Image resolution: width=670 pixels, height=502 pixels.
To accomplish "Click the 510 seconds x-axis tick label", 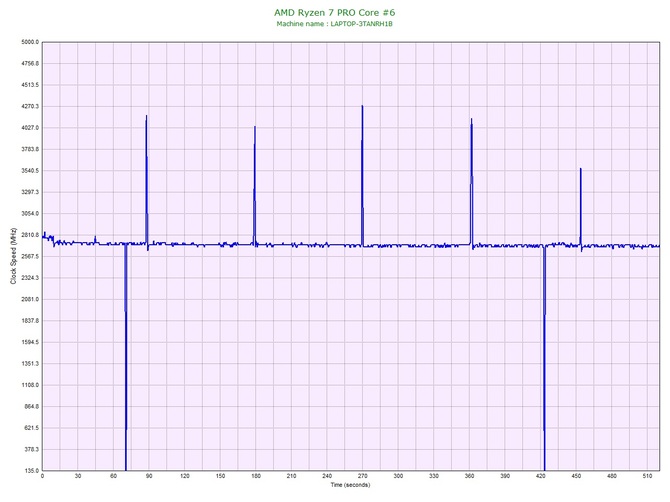I will click(x=647, y=476).
